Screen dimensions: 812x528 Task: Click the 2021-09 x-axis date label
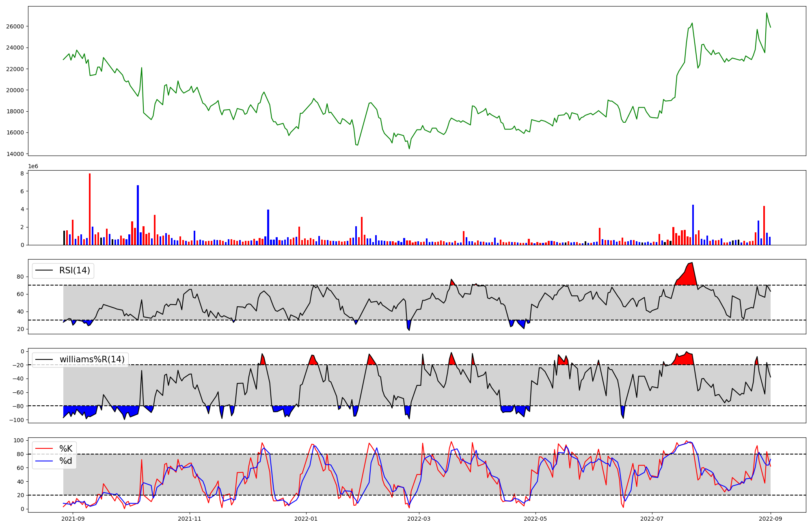click(73, 518)
